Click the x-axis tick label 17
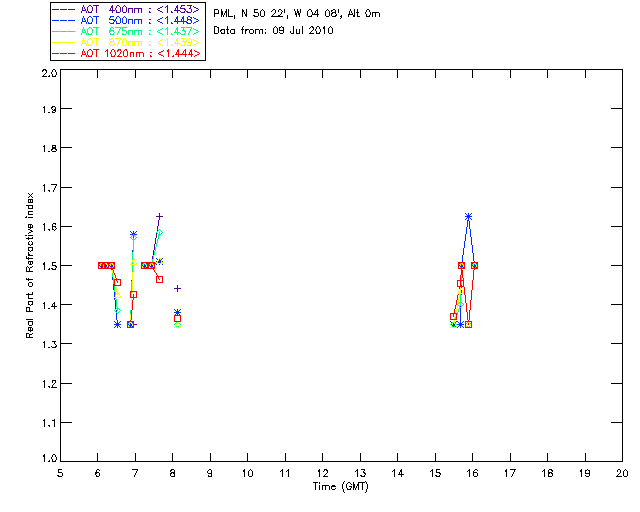 (510, 473)
